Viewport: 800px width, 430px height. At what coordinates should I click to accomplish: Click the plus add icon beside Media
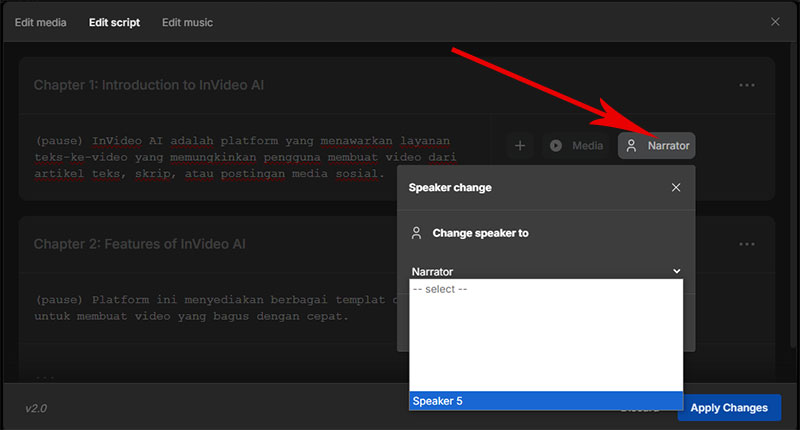(520, 146)
